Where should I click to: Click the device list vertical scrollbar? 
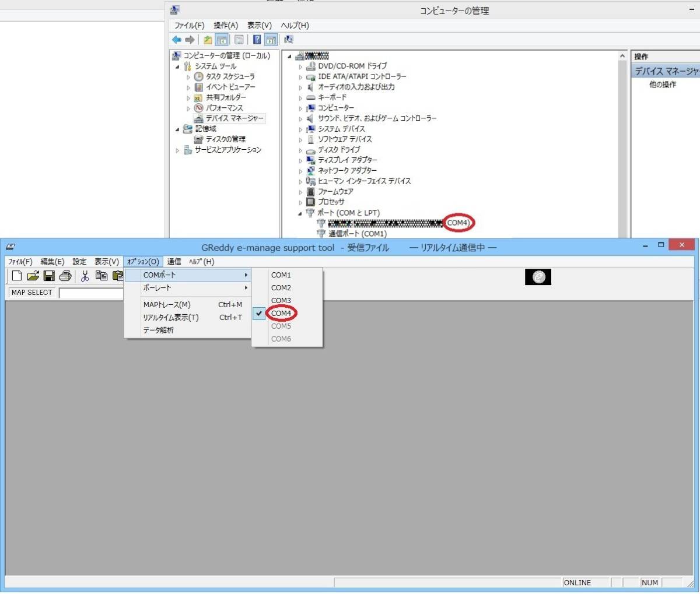coord(622,146)
